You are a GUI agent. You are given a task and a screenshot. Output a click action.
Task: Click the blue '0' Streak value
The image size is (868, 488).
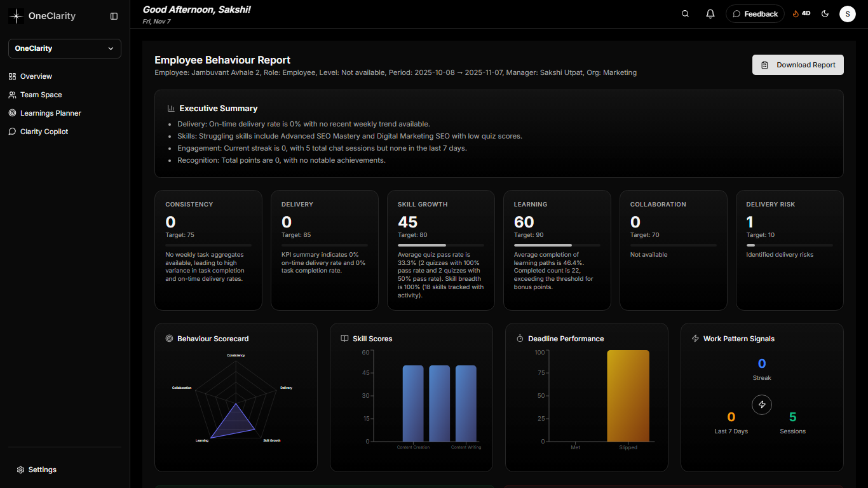tap(762, 364)
